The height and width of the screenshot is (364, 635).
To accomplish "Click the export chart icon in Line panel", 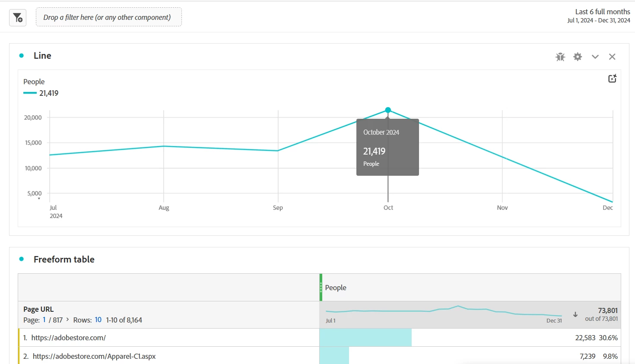I will pyautogui.click(x=612, y=79).
